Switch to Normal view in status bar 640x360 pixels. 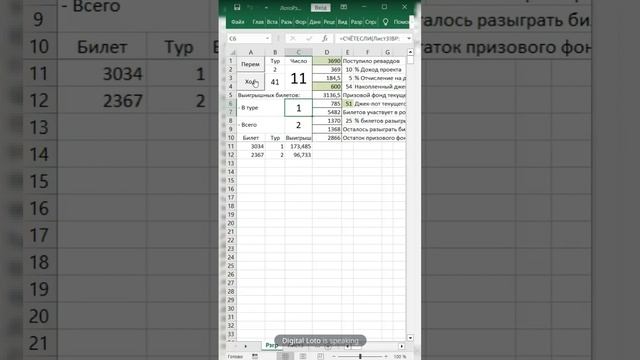pos(285,356)
